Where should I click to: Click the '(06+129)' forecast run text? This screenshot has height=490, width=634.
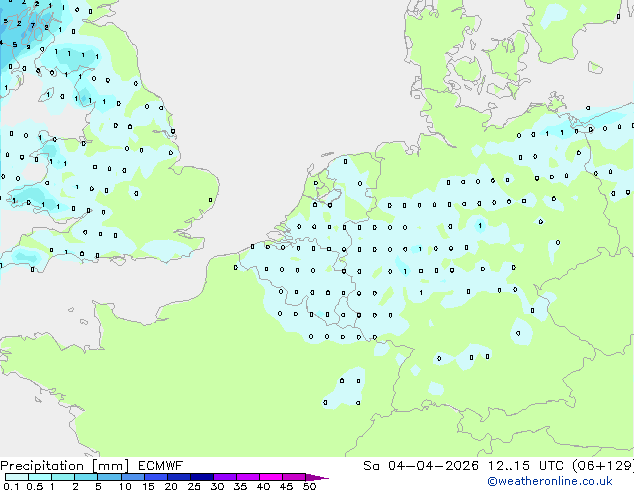[603, 466]
